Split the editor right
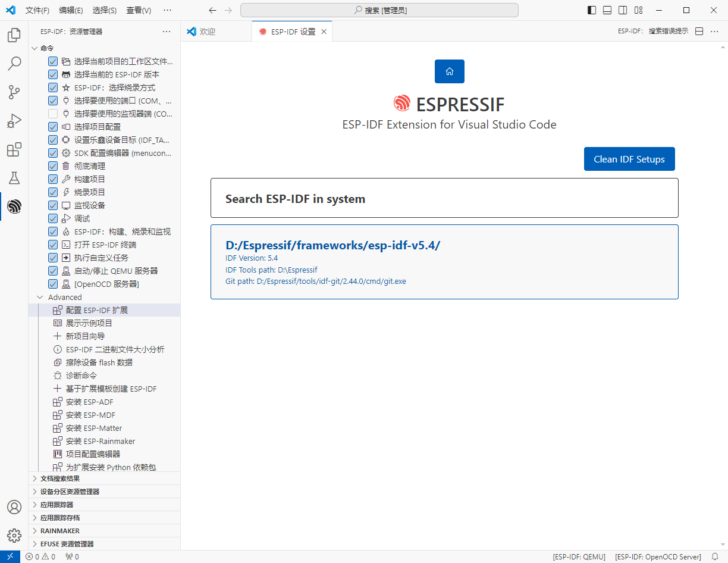Screen dimensions: 728x563 click(x=699, y=32)
